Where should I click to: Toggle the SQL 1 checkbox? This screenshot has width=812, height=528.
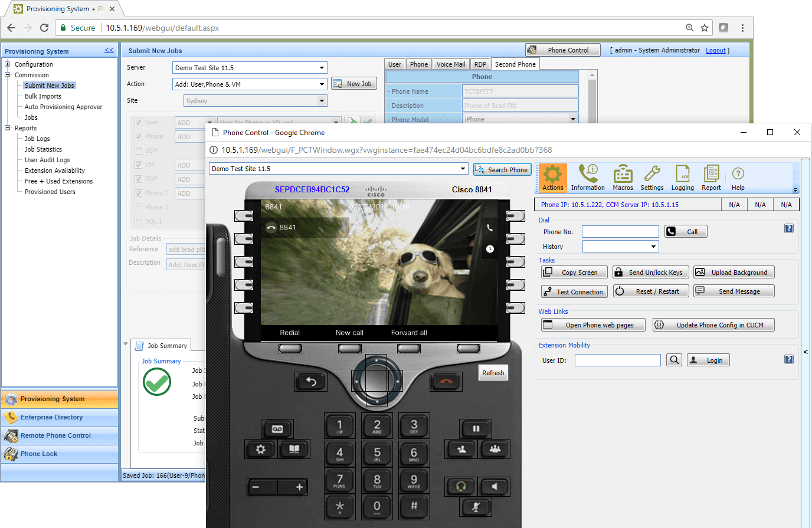(x=138, y=222)
